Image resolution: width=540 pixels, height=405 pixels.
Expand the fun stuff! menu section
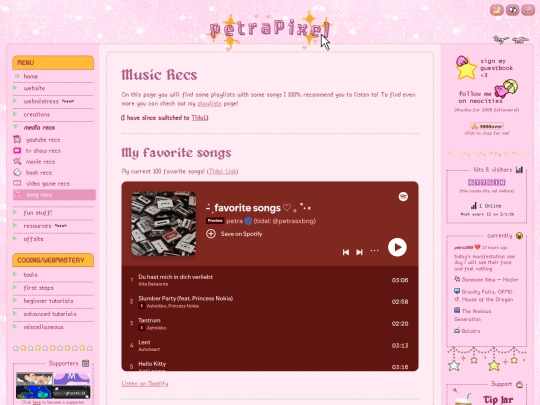tap(15, 212)
